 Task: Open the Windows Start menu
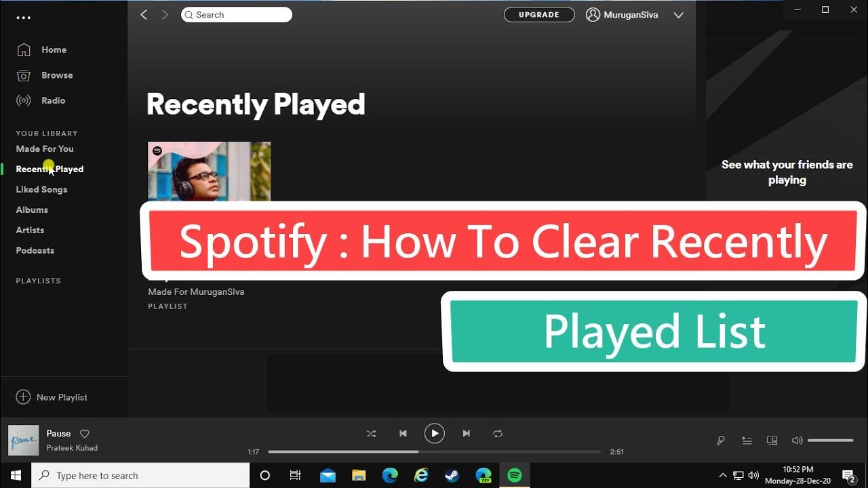pos(16,476)
